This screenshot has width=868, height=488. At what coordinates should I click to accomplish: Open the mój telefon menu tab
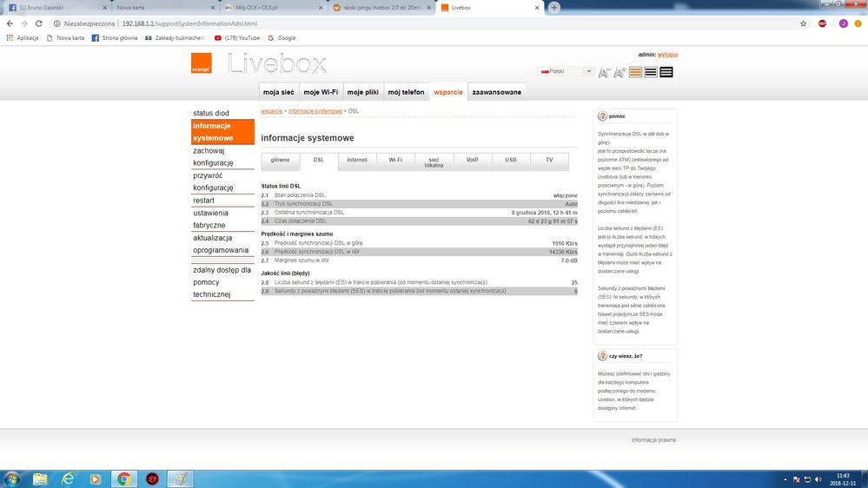(406, 92)
